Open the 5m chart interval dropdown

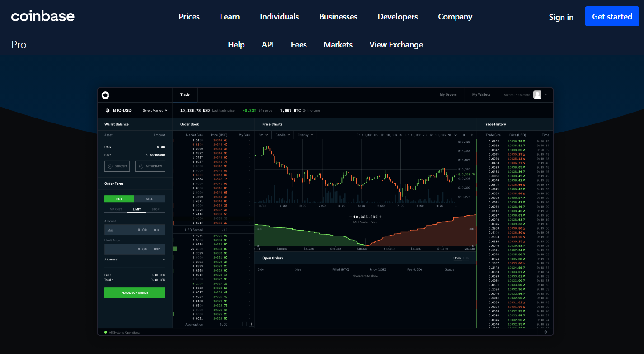click(263, 135)
